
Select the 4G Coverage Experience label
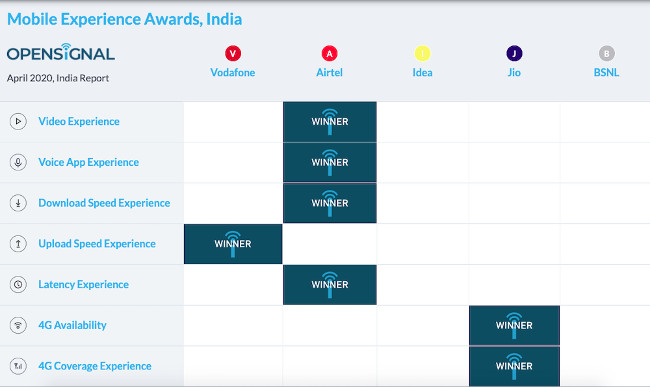(x=95, y=366)
